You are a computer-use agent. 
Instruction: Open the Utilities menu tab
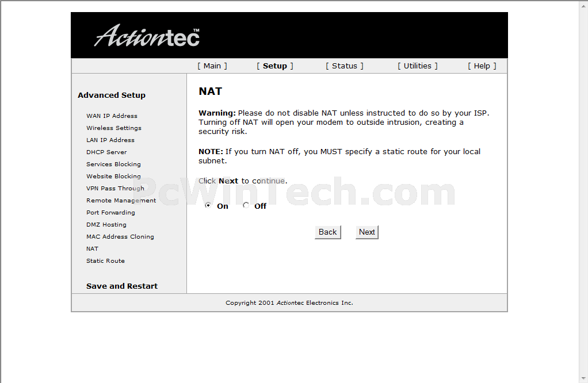417,66
